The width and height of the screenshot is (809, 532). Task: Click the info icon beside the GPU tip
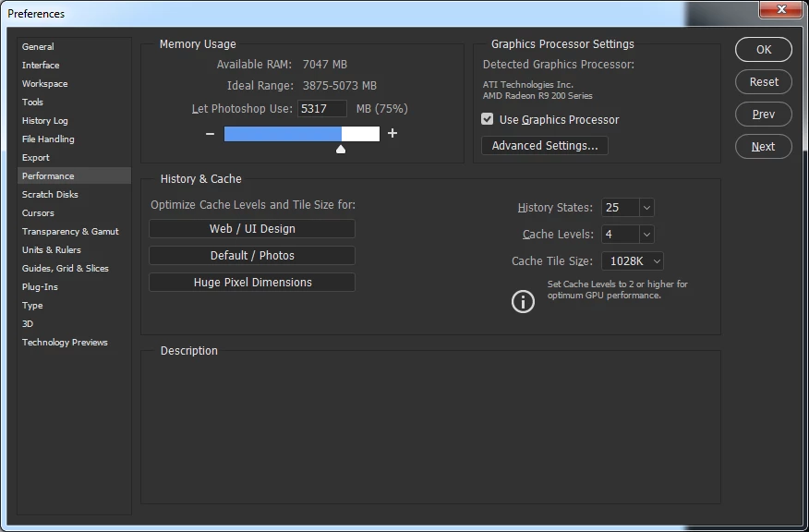(x=523, y=301)
